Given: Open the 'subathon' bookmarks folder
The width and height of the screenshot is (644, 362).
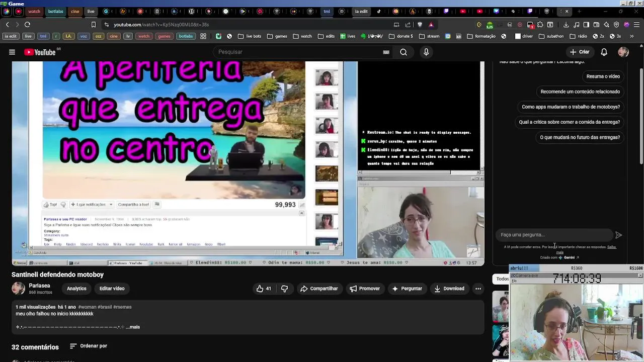Looking at the screenshot, I should [x=551, y=36].
